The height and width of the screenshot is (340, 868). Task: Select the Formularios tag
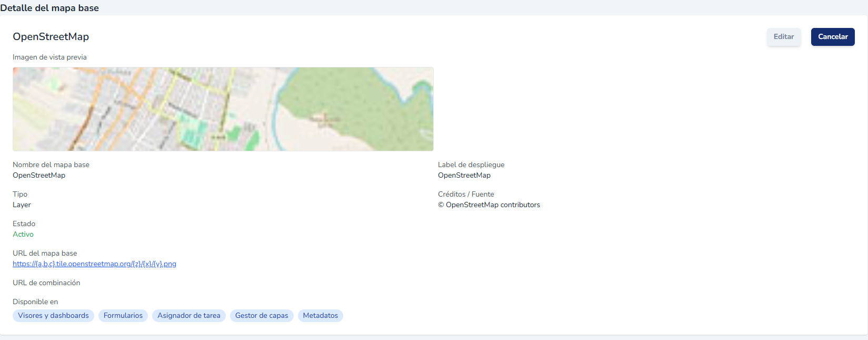coord(123,316)
